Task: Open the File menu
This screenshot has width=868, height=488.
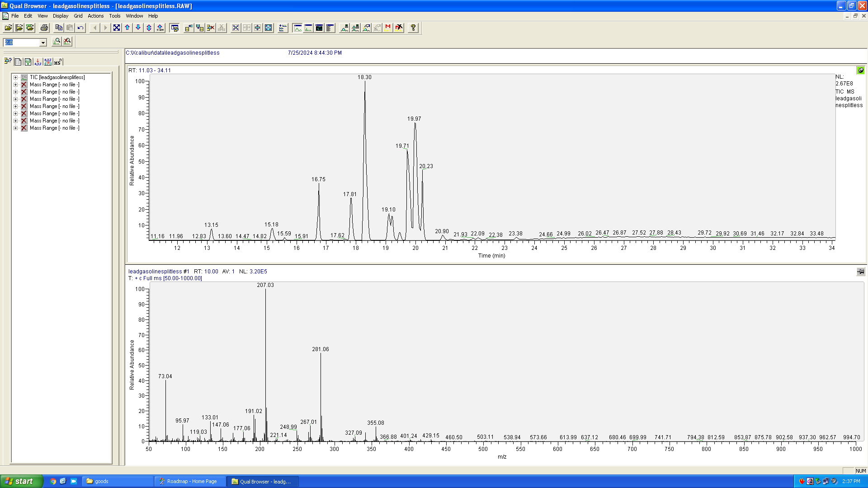Action: [x=15, y=16]
